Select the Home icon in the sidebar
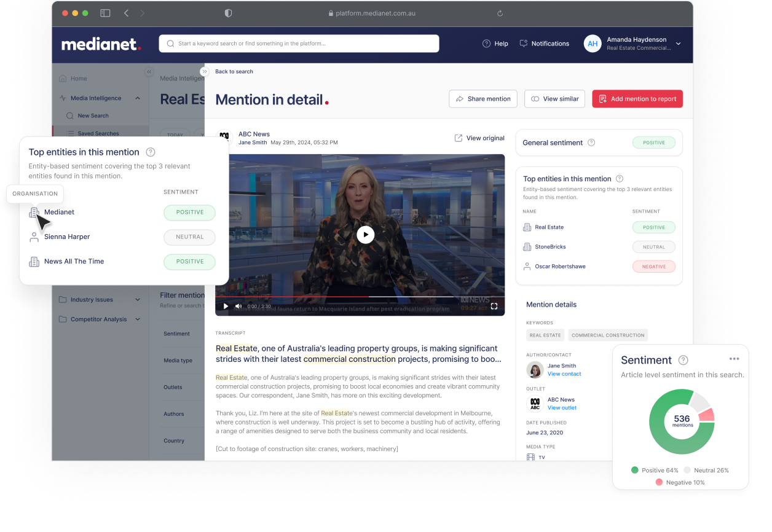The width and height of the screenshot is (772, 532). pyautogui.click(x=62, y=78)
